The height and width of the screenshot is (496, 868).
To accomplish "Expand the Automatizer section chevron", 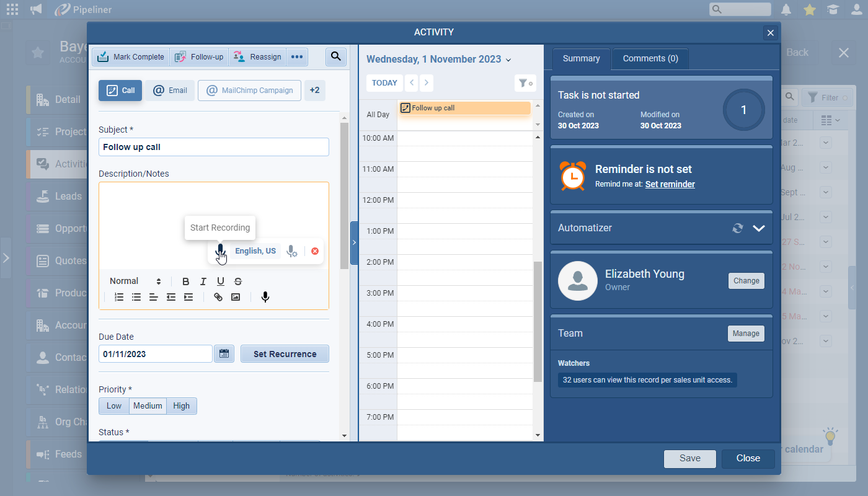I will coord(759,228).
